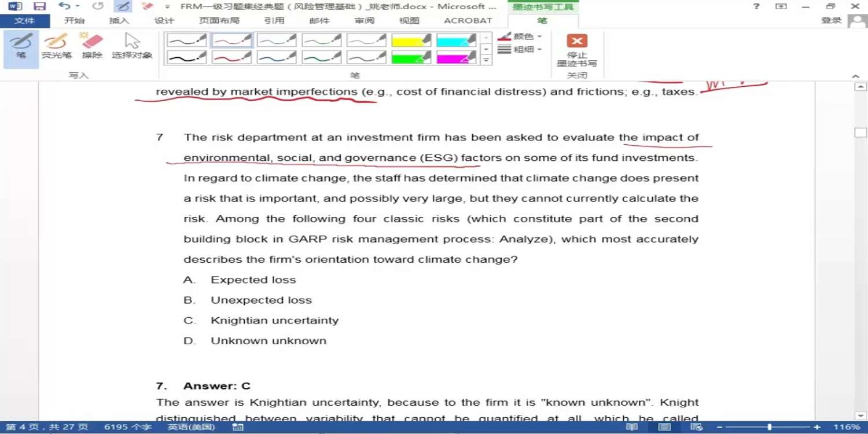868x434 pixels.
Task: Open the pen Thickness (粗细) dropdown
Action: (x=520, y=49)
